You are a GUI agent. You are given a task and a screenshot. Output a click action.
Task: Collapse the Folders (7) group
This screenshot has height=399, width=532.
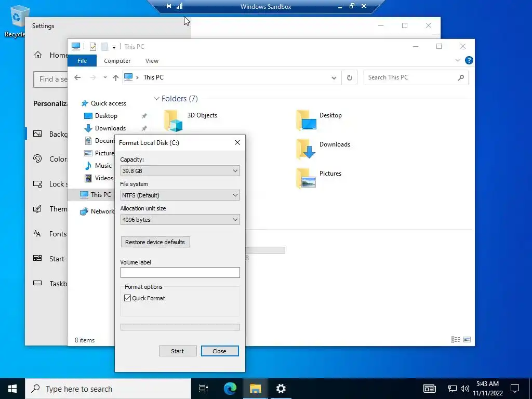click(x=156, y=99)
